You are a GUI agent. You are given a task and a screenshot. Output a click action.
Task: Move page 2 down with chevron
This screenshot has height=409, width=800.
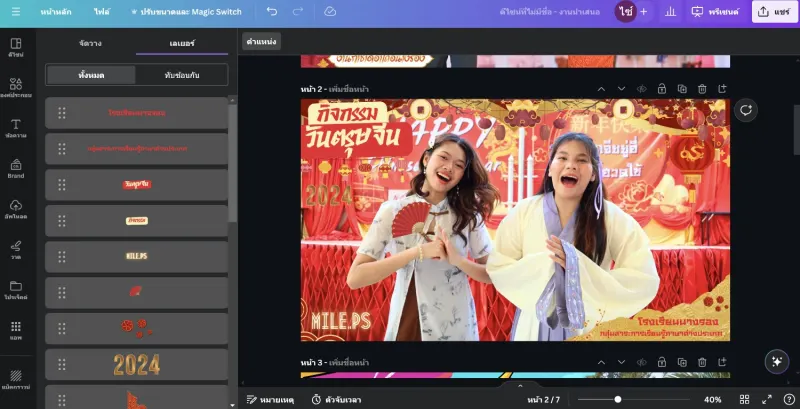[621, 89]
